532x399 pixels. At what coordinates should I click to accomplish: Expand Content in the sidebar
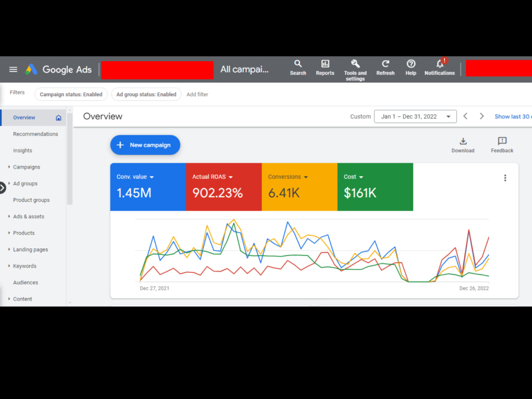coord(9,299)
